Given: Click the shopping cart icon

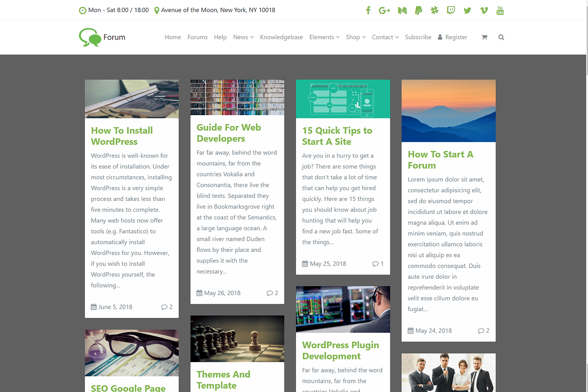Looking at the screenshot, I should (x=484, y=37).
